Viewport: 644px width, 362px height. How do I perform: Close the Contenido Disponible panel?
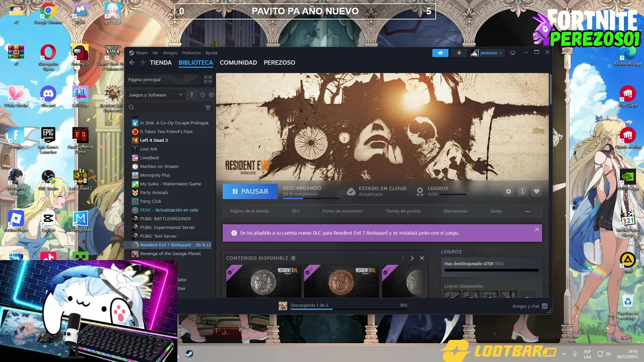(x=422, y=258)
